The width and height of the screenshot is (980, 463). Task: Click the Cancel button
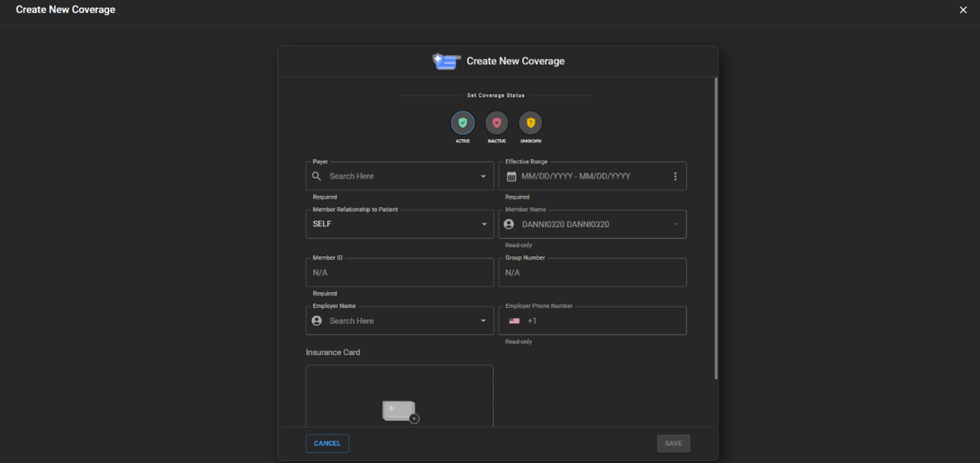(327, 444)
